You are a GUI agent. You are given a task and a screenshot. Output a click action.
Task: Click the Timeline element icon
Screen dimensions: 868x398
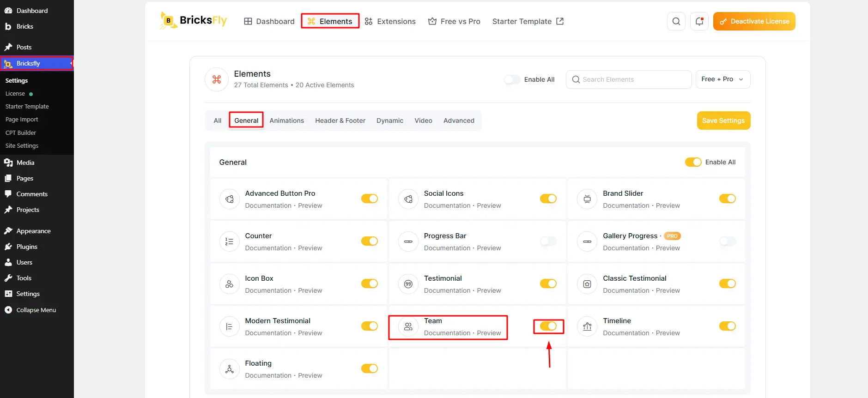click(587, 326)
